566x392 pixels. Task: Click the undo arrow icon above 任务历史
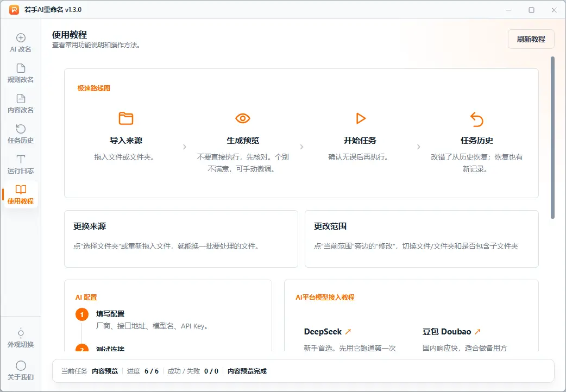click(477, 119)
